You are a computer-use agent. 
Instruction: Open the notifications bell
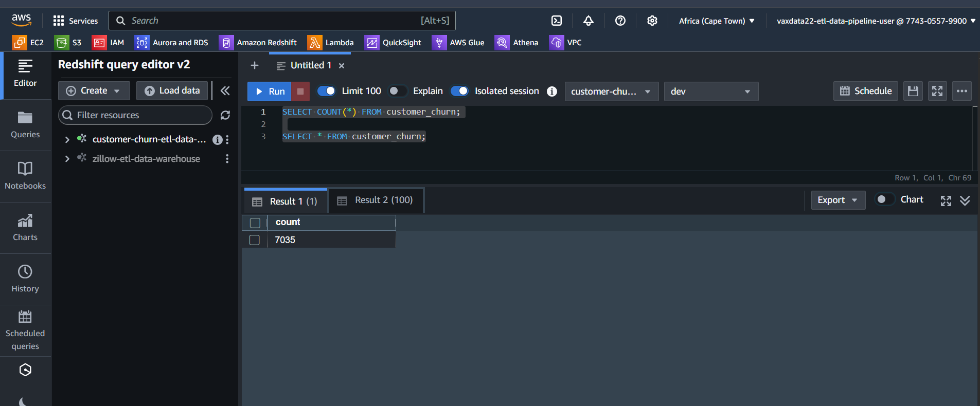point(589,21)
